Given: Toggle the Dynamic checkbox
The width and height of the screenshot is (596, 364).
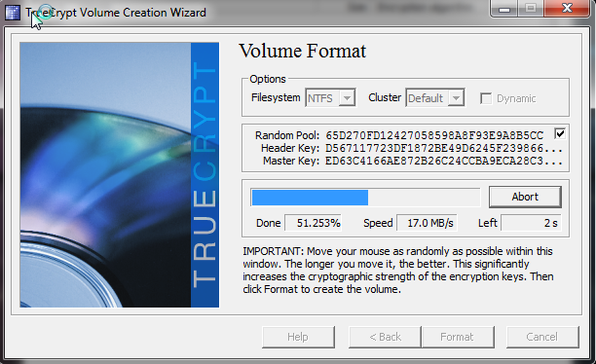Looking at the screenshot, I should [x=486, y=98].
